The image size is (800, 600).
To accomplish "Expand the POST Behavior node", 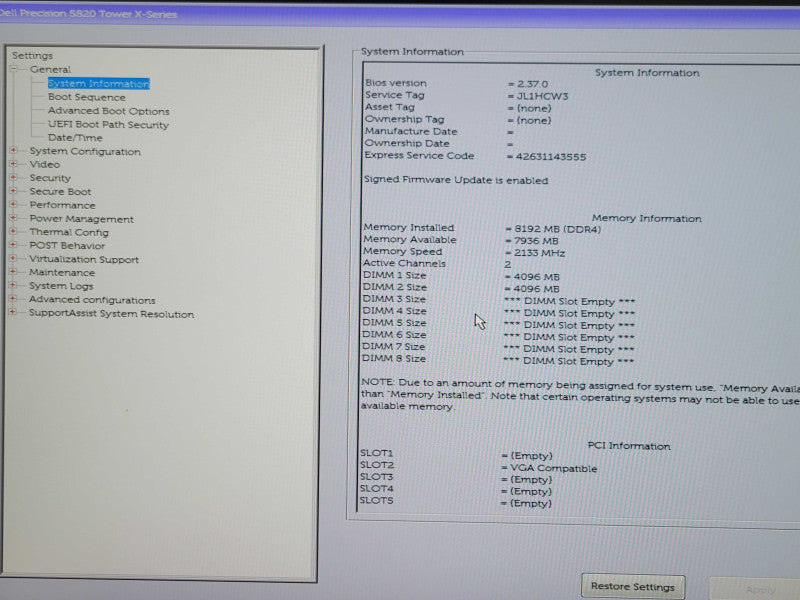I will 14,245.
